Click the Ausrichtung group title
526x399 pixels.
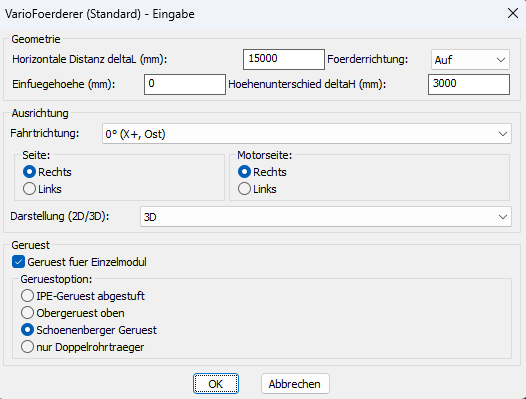click(x=40, y=113)
